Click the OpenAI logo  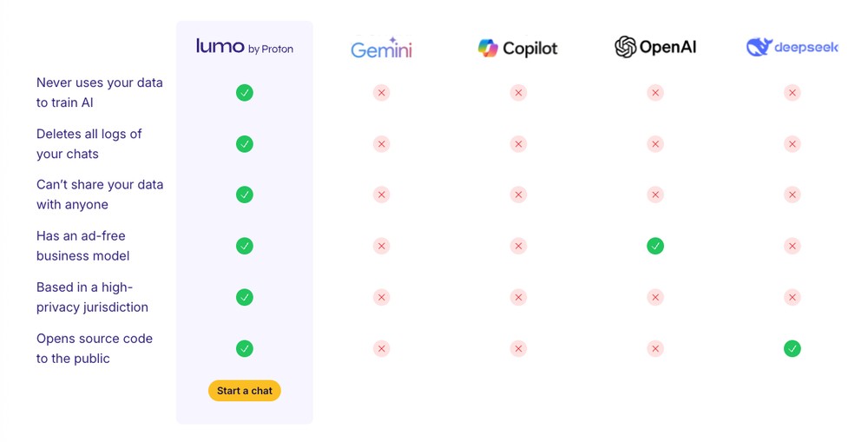[655, 47]
